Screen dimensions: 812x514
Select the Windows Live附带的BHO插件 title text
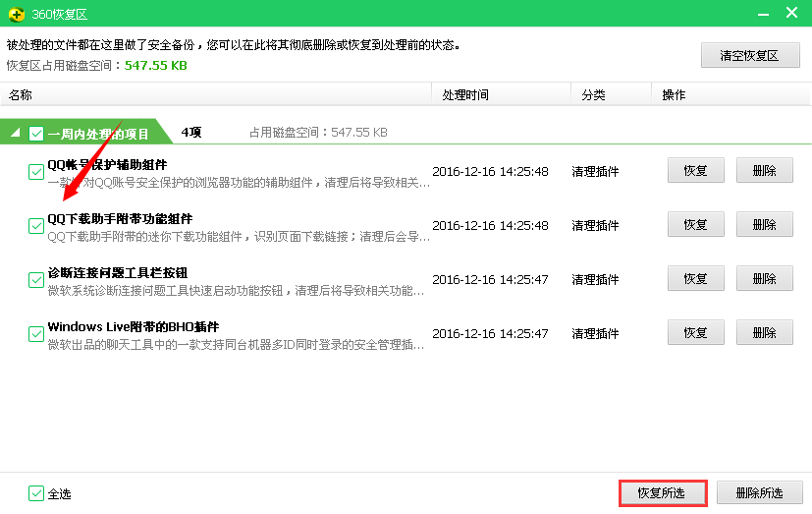(x=134, y=326)
